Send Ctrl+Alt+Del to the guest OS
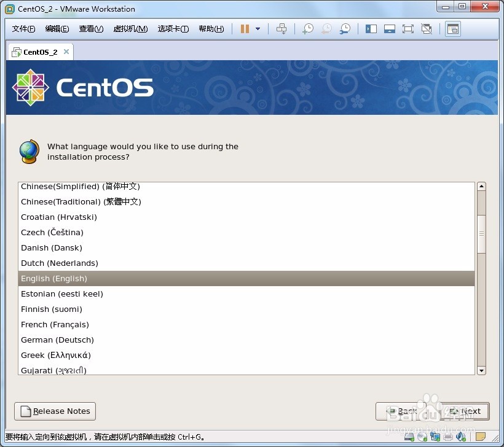Screen dimensions: 504x447 [x=282, y=28]
